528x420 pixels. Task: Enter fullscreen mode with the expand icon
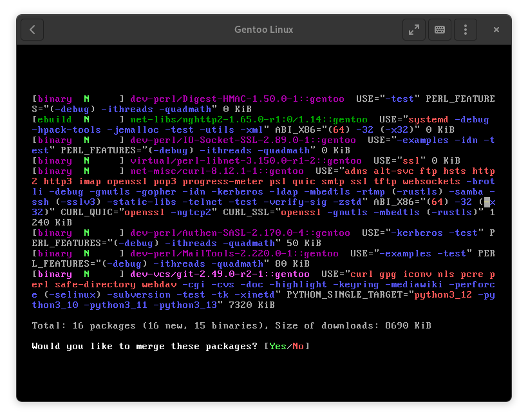coord(414,30)
